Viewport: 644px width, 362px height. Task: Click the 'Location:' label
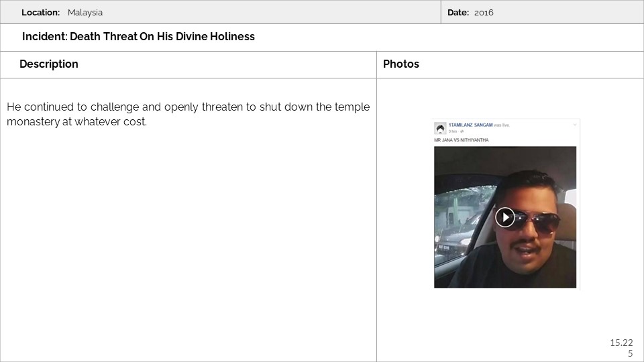[40, 12]
